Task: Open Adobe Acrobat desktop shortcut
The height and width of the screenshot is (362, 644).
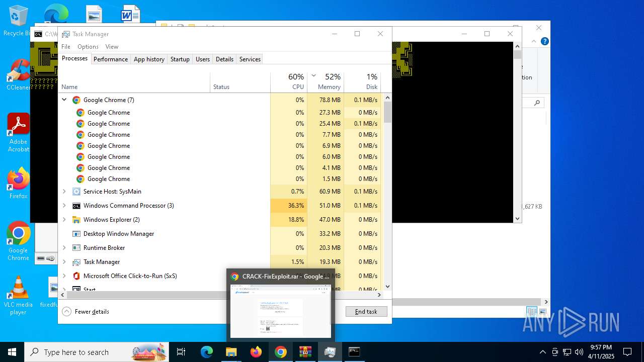Action: (18, 132)
